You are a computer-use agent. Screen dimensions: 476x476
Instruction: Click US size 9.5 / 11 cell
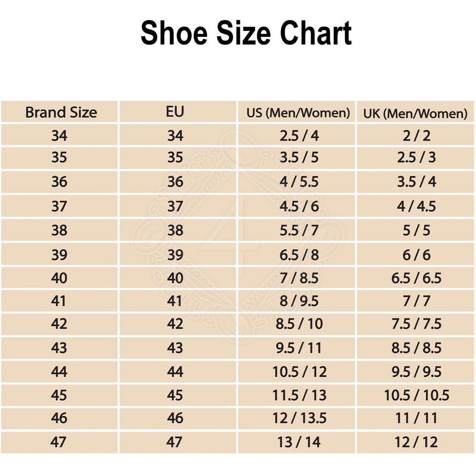(x=299, y=347)
